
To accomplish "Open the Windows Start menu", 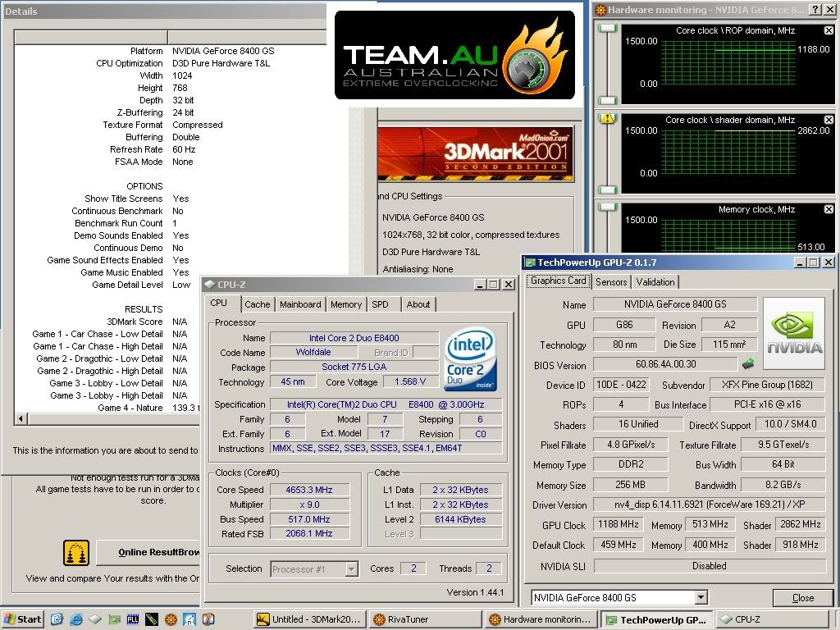I will (22, 619).
